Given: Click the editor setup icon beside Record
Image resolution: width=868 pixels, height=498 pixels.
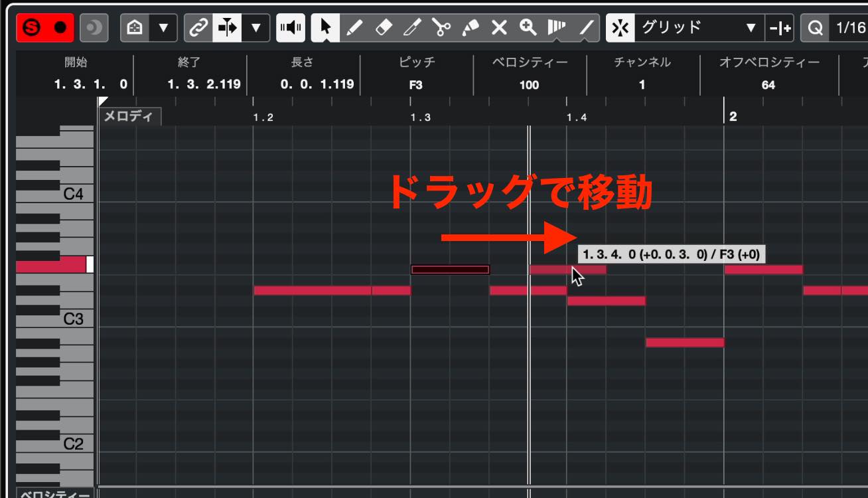Looking at the screenshot, I should click(135, 28).
